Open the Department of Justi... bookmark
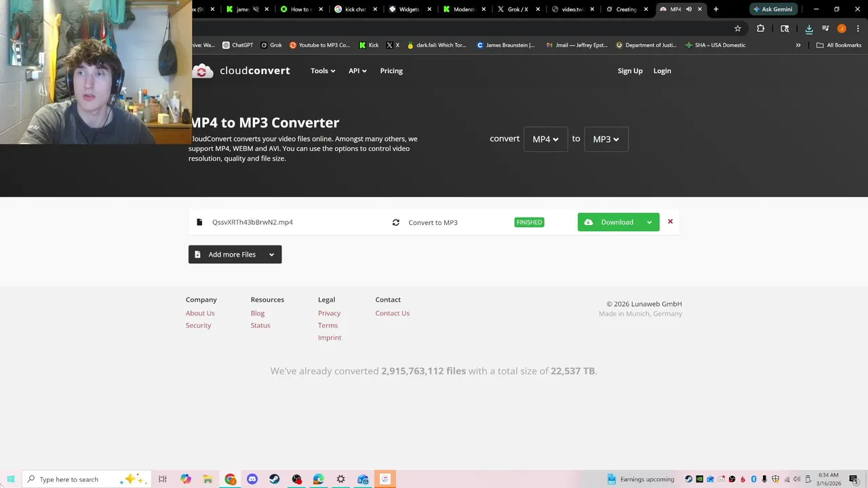 coord(646,45)
